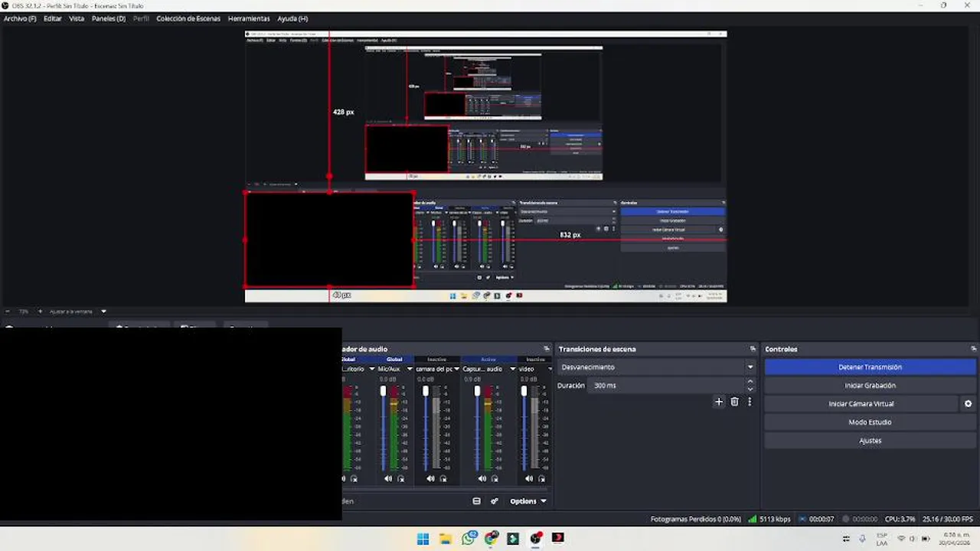Mute the video channel
Image resolution: width=980 pixels, height=551 pixels.
(529, 479)
